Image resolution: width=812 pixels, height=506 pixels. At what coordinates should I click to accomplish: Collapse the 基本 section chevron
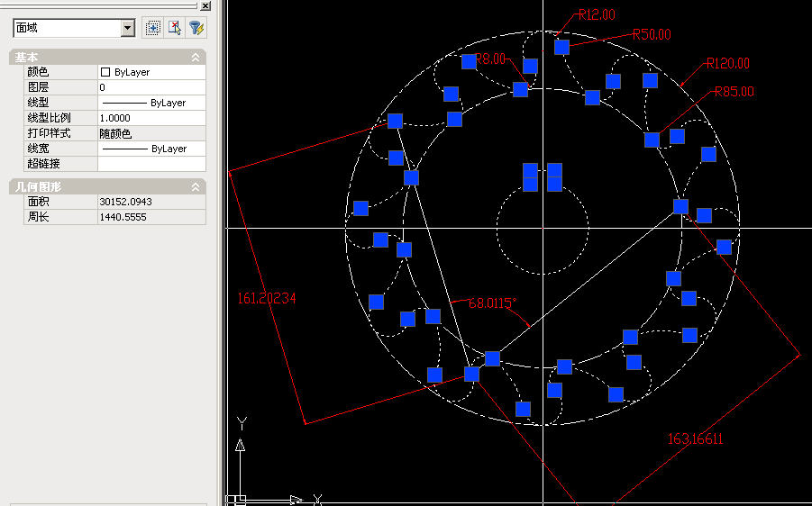tap(196, 58)
